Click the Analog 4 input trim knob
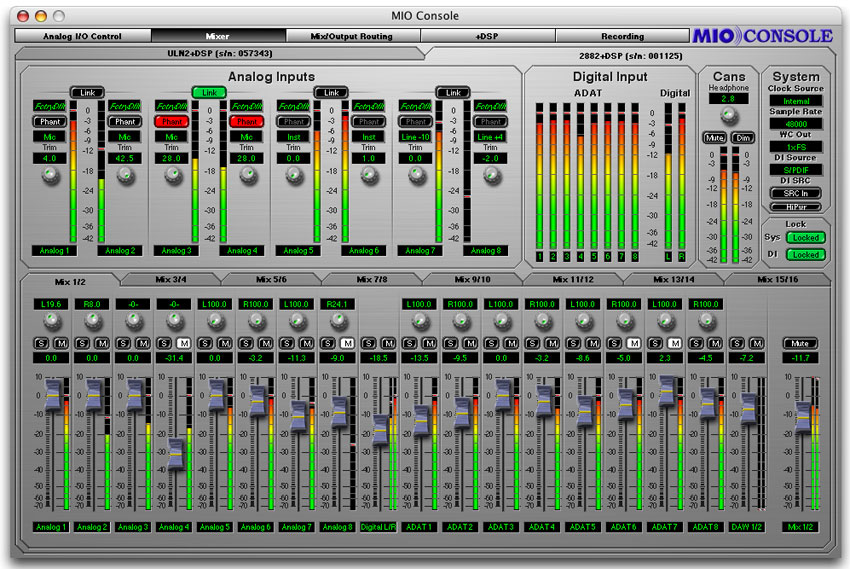The image size is (850, 569). coord(248,176)
